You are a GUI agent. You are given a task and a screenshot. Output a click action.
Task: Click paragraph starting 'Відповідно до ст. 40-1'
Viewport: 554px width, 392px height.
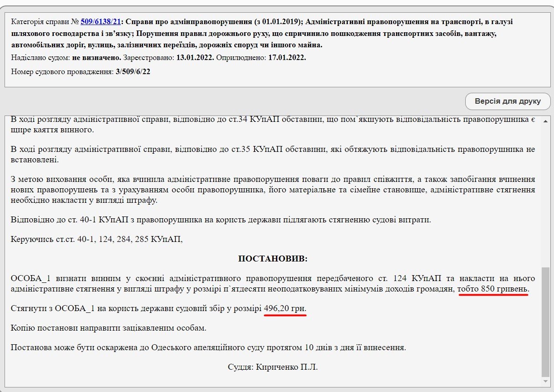[x=221, y=220]
